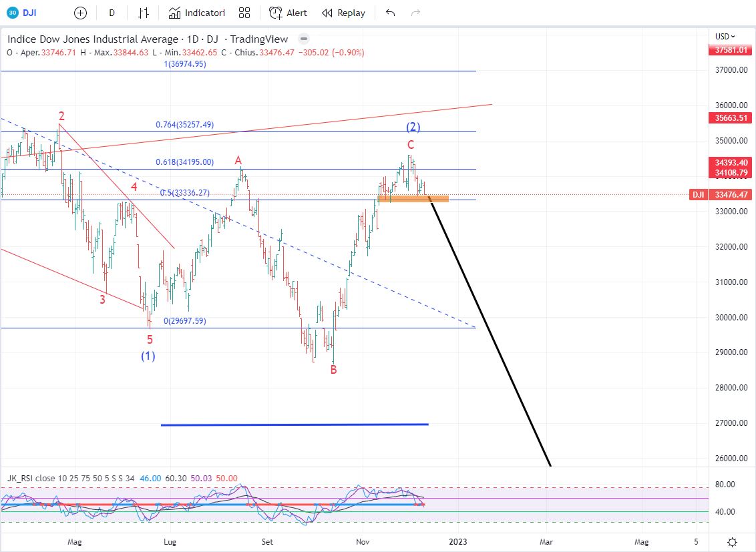This screenshot has height=552, width=756.
Task: Select the Fibonacci label 1(36974.95)
Action: [x=185, y=64]
